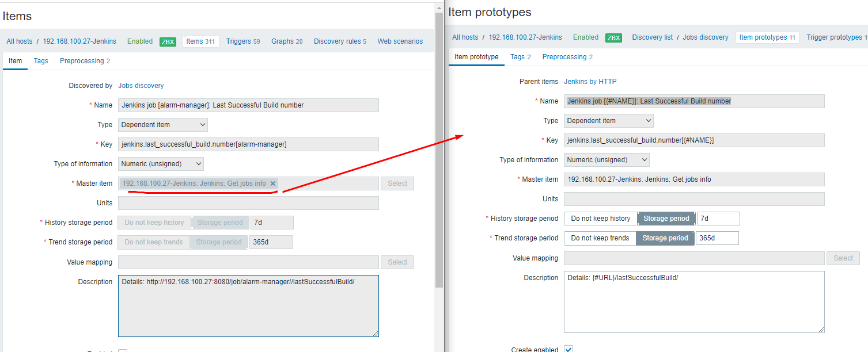Open Jobs discovery breadcrumb in Item prototypes
868x352 pixels.
(706, 37)
